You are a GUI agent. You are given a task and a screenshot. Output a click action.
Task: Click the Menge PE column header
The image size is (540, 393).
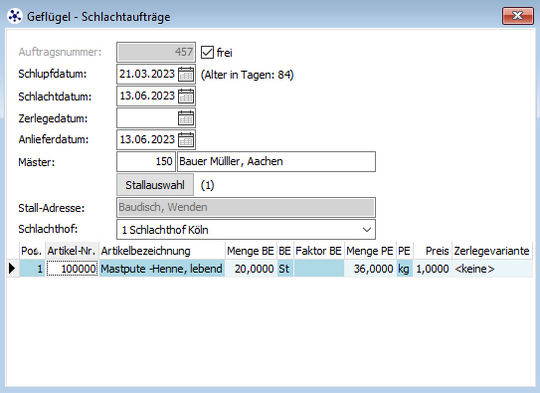(370, 251)
